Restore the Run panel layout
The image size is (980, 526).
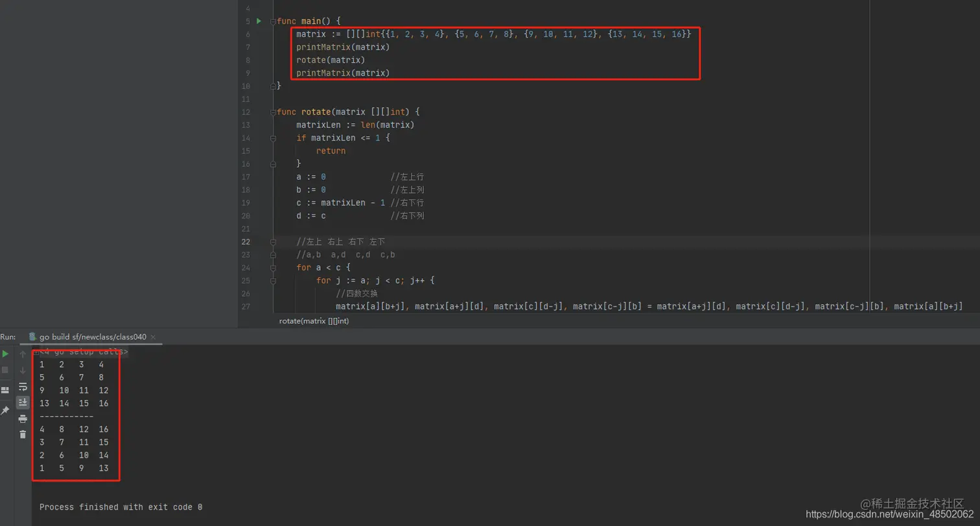[5, 390]
